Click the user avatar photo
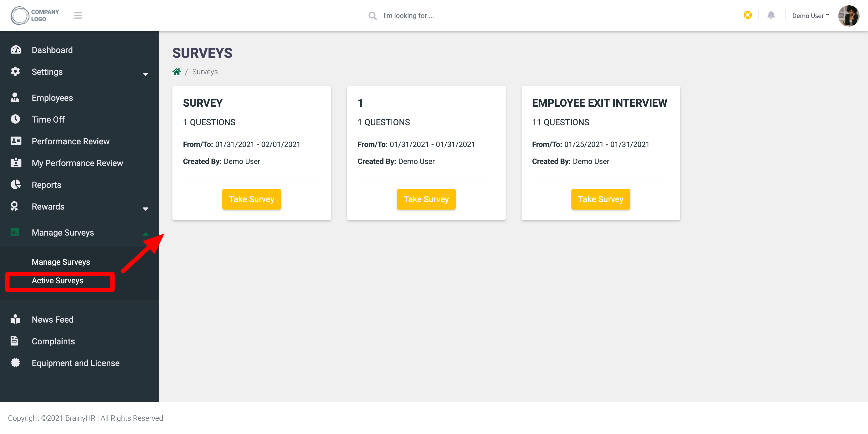 click(x=848, y=15)
